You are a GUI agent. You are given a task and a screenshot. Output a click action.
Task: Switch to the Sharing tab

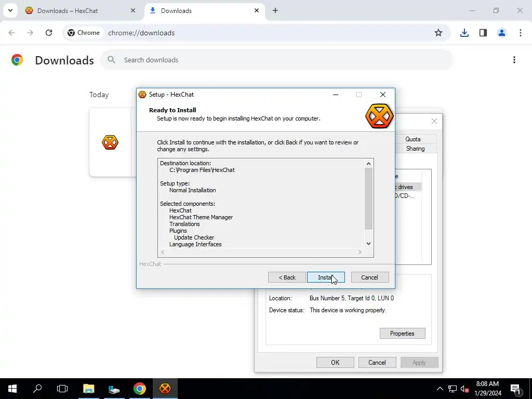415,149
